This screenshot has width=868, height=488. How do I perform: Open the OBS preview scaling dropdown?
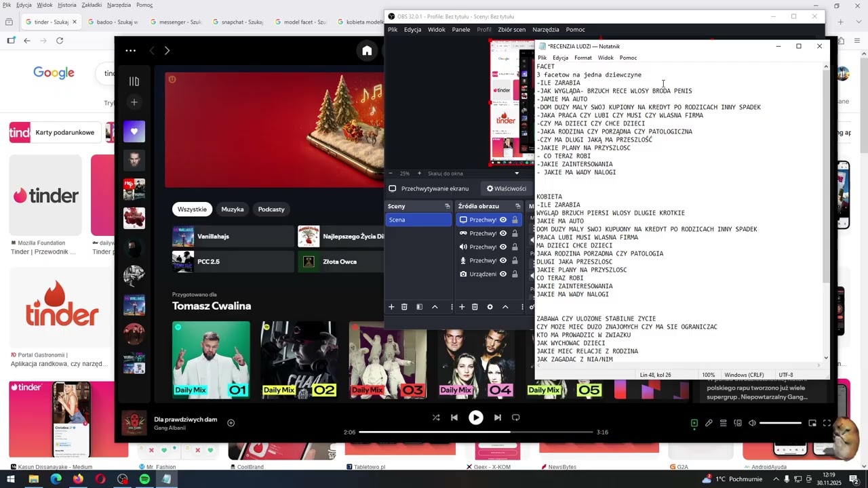click(517, 174)
